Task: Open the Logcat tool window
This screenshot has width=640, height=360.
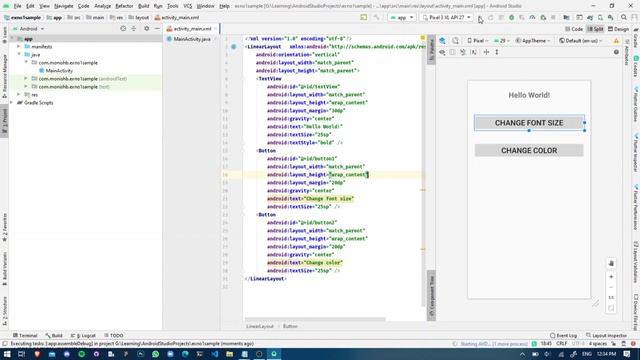Action: coord(83,336)
